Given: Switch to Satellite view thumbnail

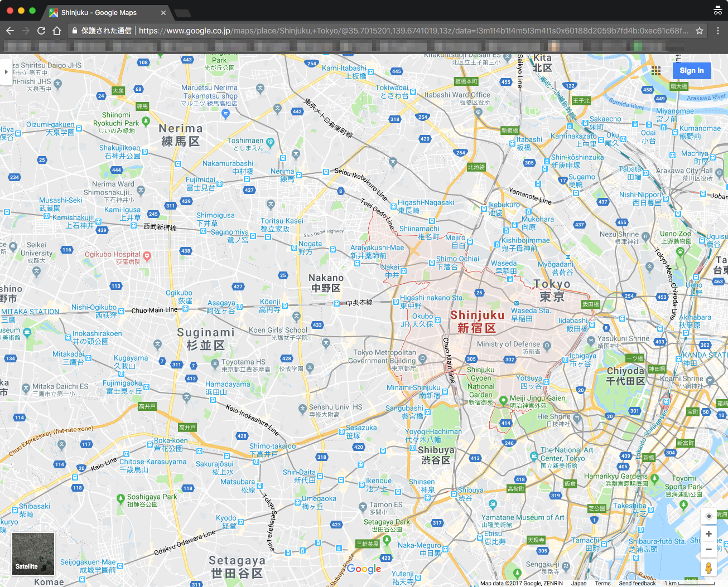Looking at the screenshot, I should [x=33, y=554].
